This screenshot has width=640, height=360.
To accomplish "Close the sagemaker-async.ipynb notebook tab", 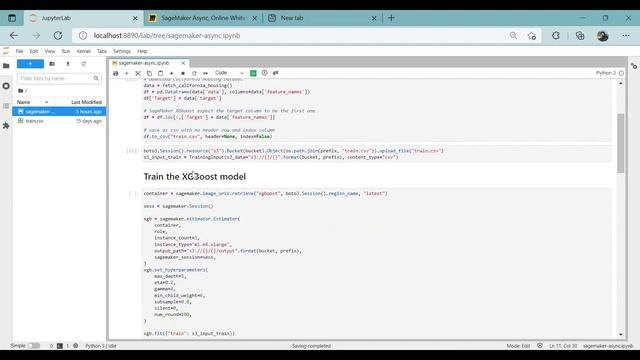I will [183, 63].
